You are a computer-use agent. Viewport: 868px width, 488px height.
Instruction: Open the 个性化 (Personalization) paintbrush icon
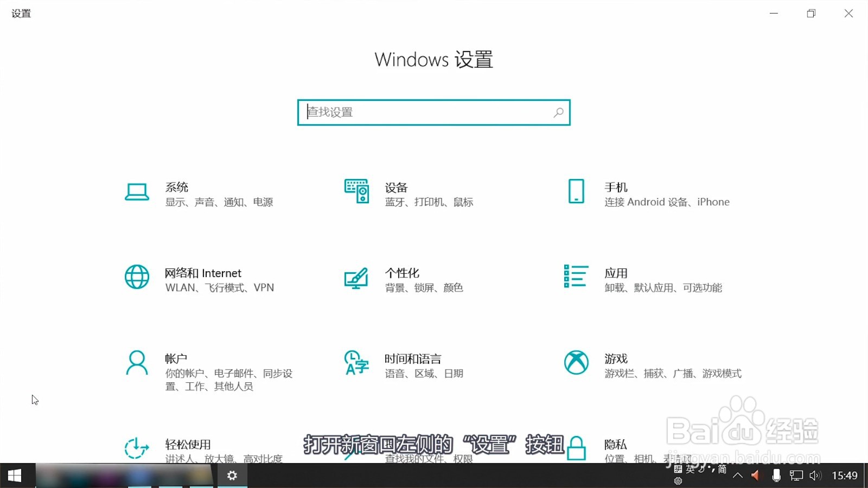(356, 278)
